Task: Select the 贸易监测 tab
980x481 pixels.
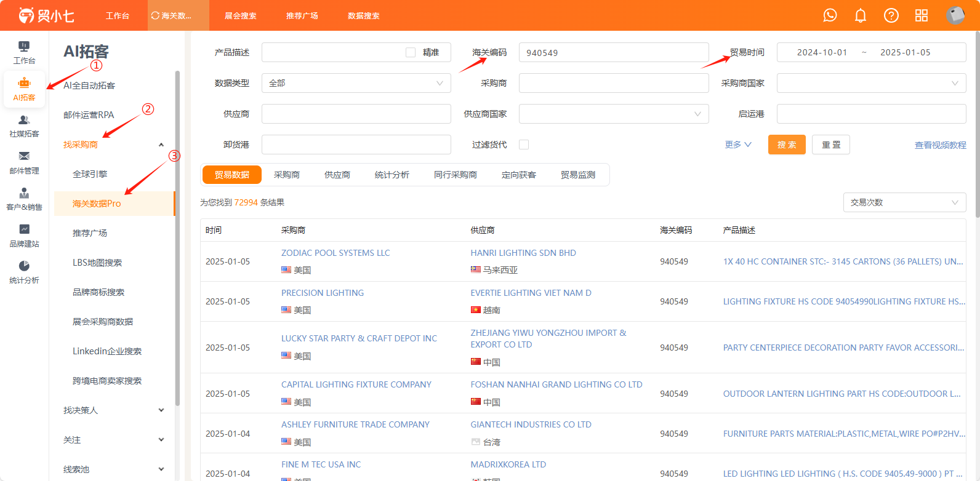Action: [x=578, y=175]
